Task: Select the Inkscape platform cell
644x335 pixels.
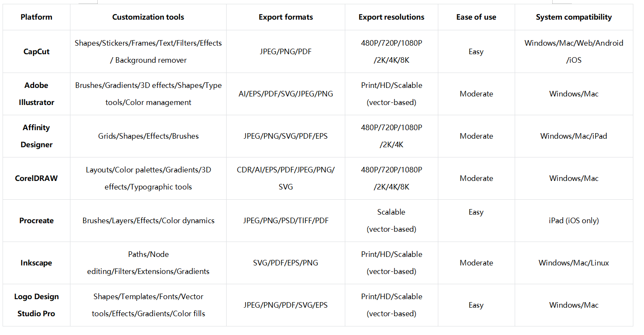Action: coord(36,263)
